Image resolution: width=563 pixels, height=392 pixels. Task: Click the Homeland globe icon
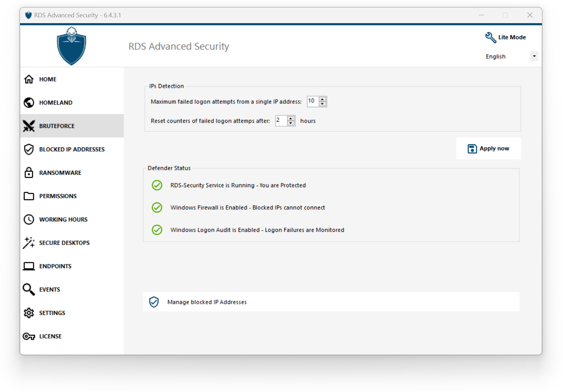click(29, 102)
